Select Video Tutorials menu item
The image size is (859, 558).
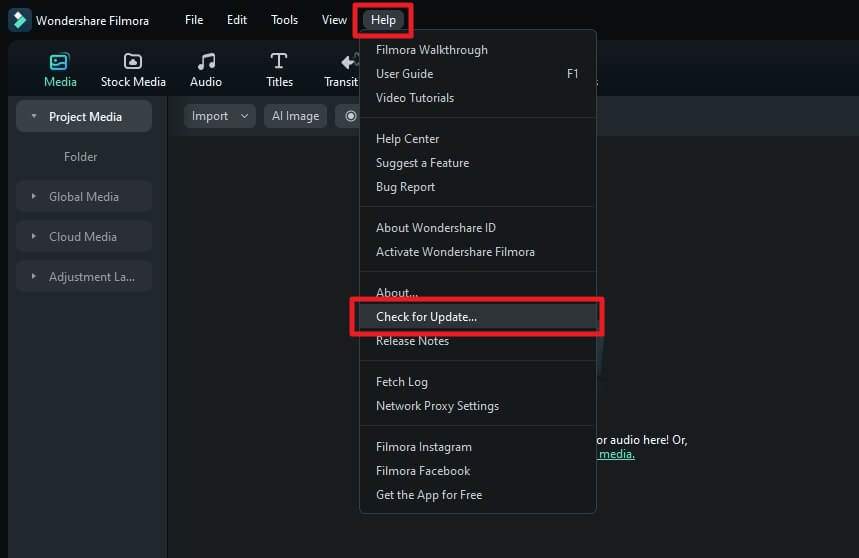[x=477, y=98]
